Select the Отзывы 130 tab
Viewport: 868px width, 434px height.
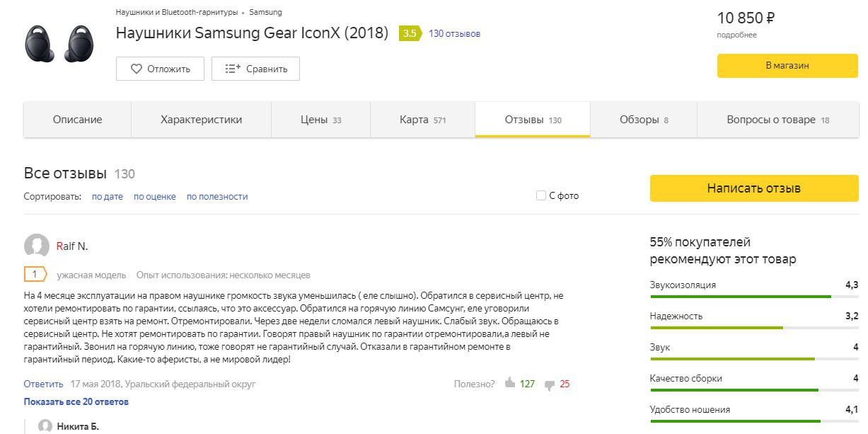[x=533, y=120]
